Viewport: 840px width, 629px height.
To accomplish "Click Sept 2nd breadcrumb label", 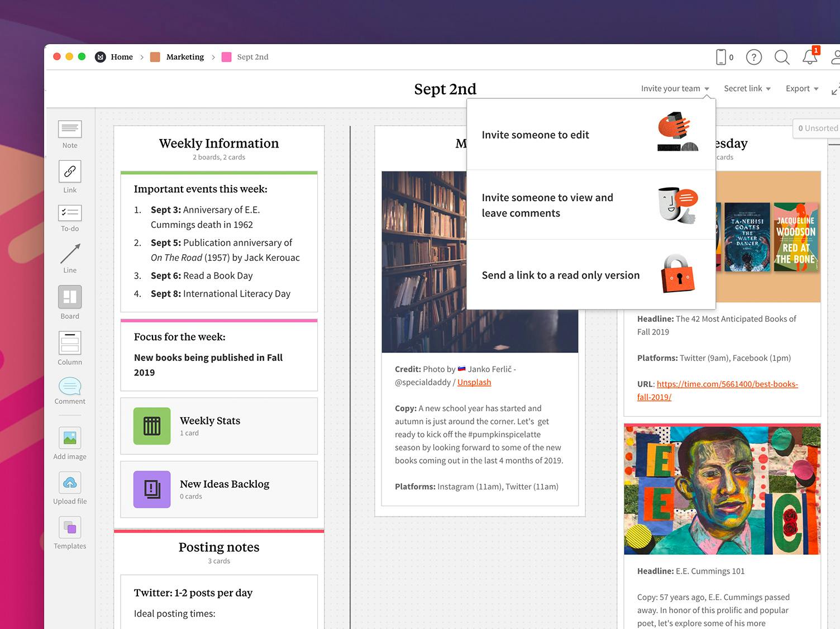I will coord(252,57).
